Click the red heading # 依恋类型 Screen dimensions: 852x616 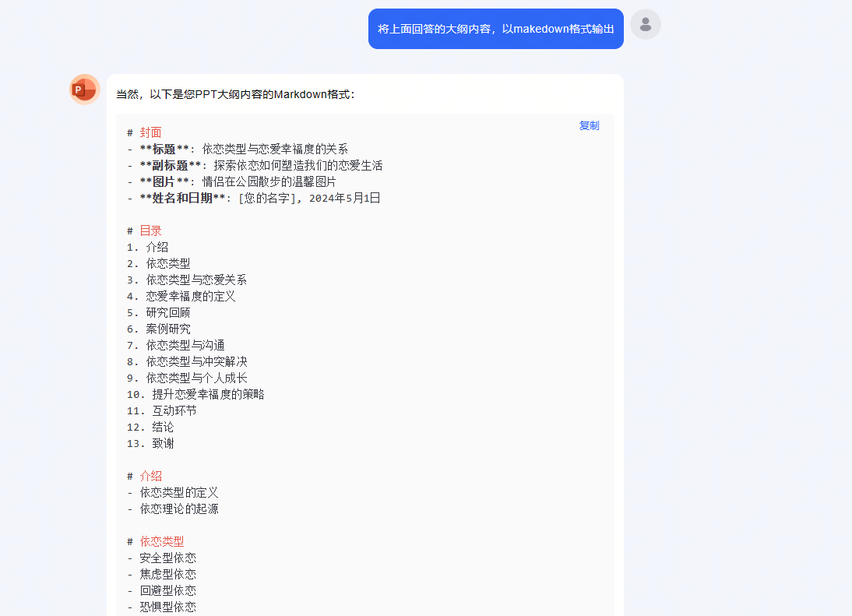(156, 541)
